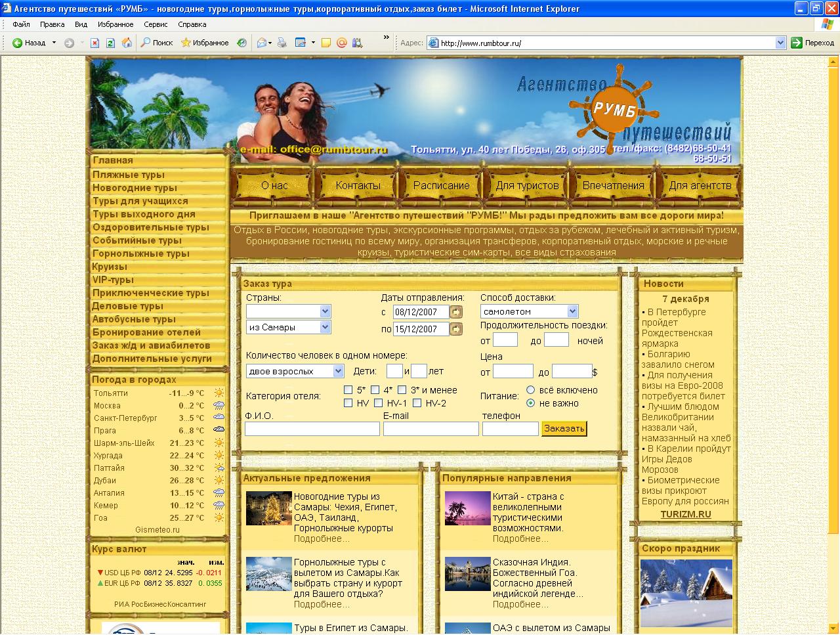Open the Контакты site tab
This screenshot has width=840, height=635.
[x=358, y=185]
